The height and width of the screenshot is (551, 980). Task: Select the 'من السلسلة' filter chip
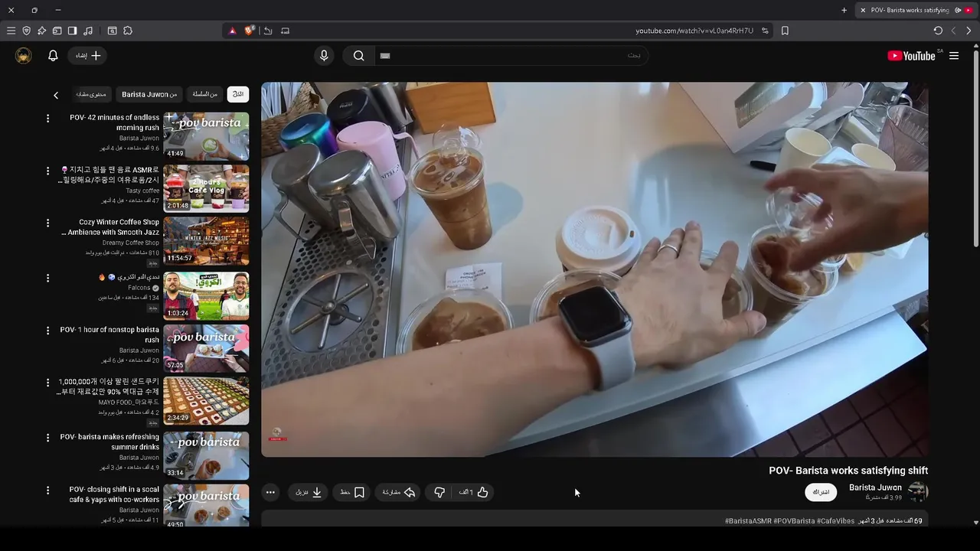pos(204,94)
